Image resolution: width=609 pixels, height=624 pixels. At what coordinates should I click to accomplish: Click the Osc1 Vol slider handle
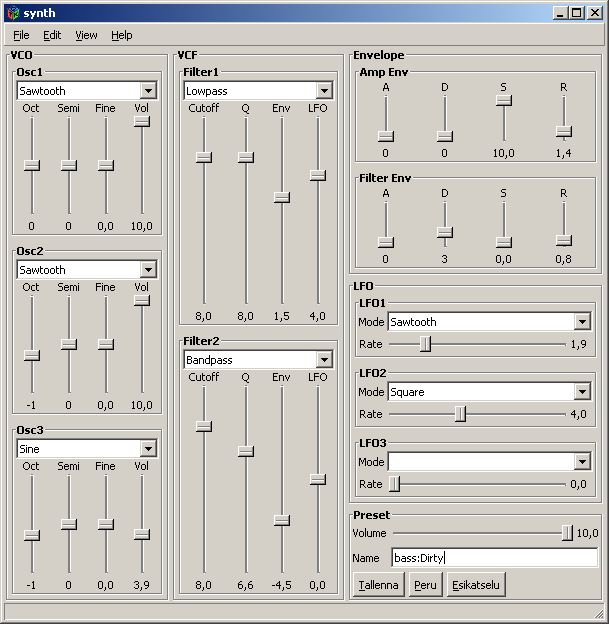point(142,121)
